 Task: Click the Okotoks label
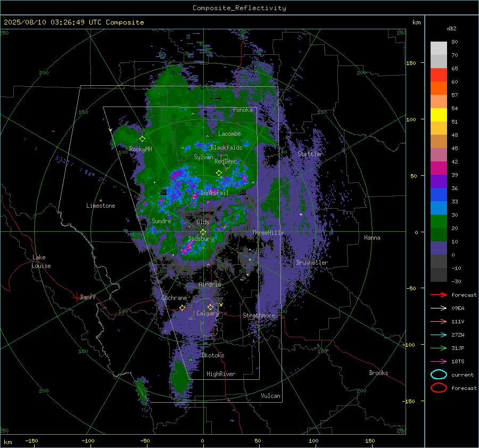click(213, 355)
